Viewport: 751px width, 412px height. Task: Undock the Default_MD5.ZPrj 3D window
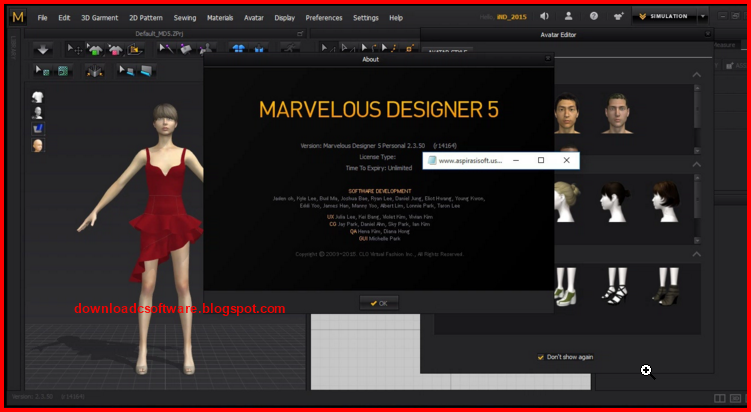pyautogui.click(x=300, y=34)
